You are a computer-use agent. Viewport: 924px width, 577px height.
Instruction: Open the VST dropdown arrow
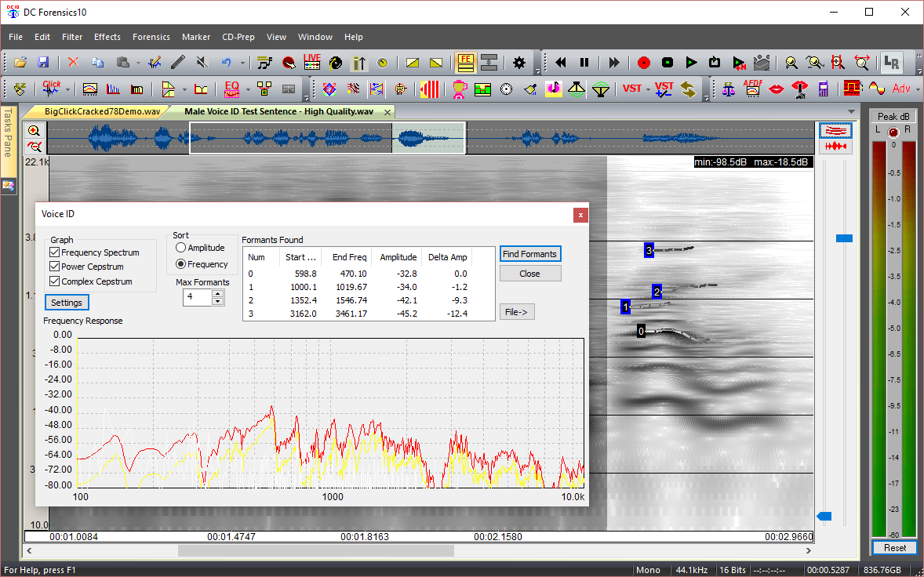click(x=648, y=89)
